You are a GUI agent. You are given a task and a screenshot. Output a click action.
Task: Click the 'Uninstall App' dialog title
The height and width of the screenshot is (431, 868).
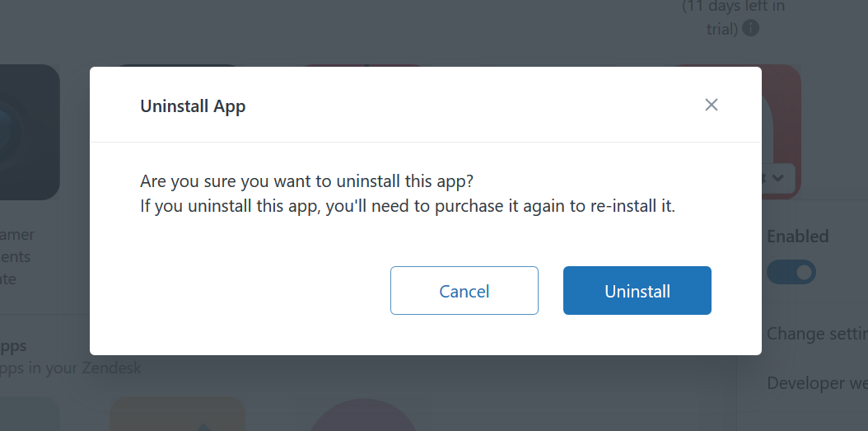pyautogui.click(x=193, y=105)
